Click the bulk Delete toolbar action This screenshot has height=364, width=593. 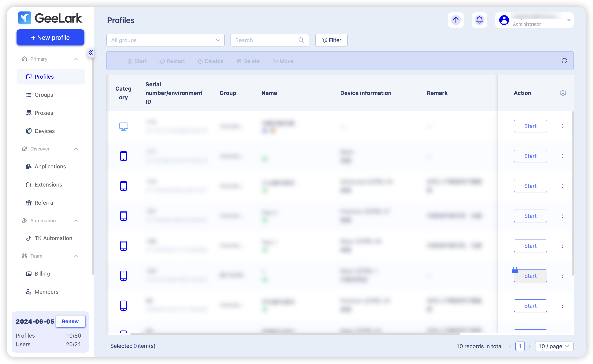(248, 61)
